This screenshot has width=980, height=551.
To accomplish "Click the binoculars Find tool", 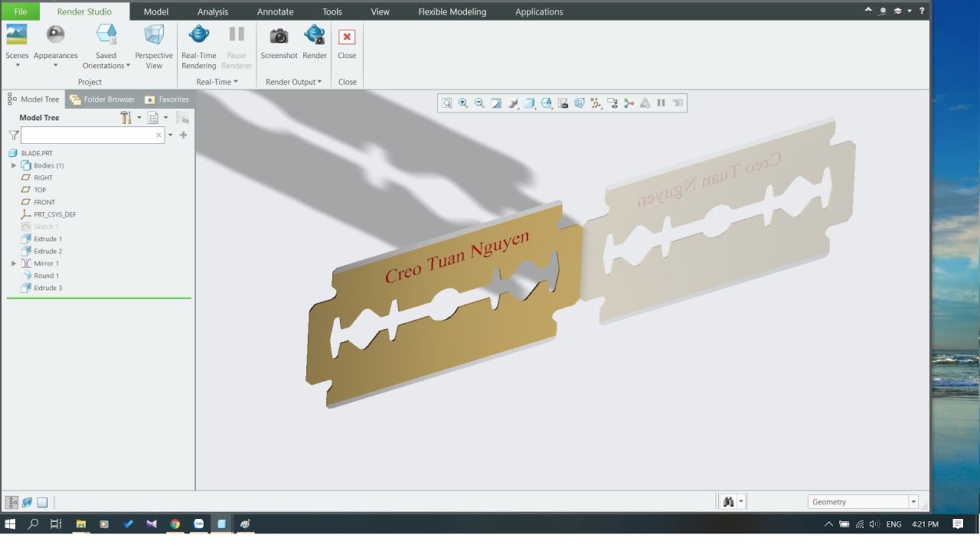I will (x=728, y=502).
